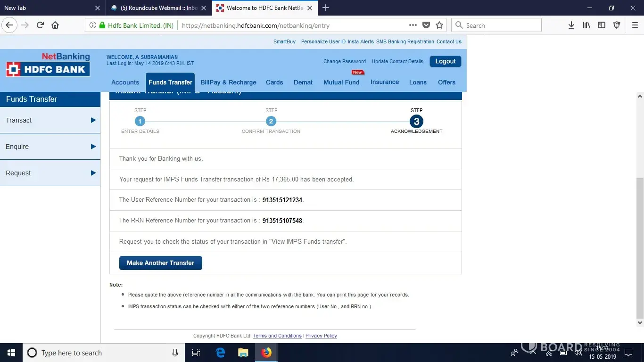The height and width of the screenshot is (362, 644).
Task: Close the New Tab tab
Action: 98,8
